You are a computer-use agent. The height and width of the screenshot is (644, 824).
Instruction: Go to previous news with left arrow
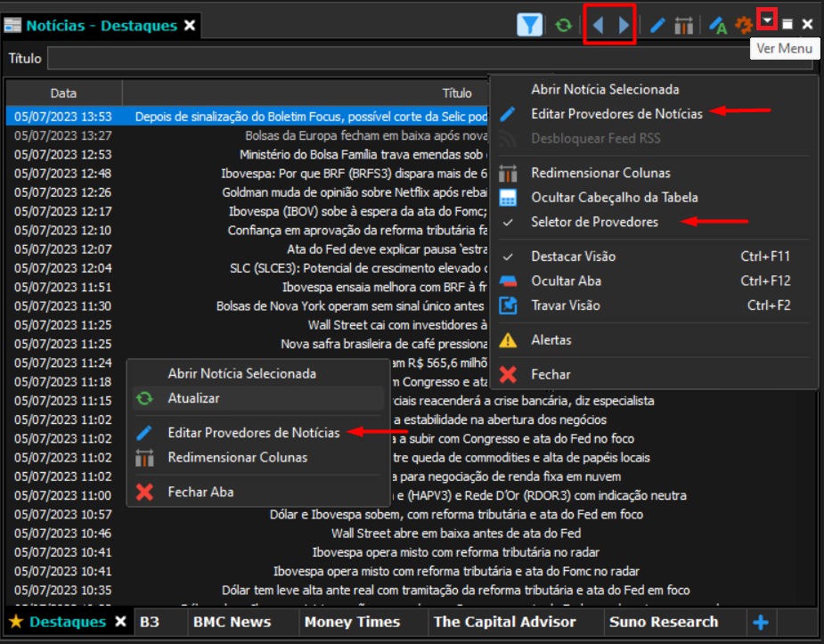point(598,25)
